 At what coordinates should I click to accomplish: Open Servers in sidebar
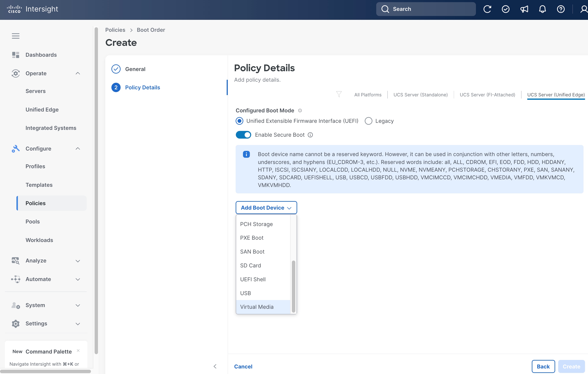pyautogui.click(x=36, y=91)
